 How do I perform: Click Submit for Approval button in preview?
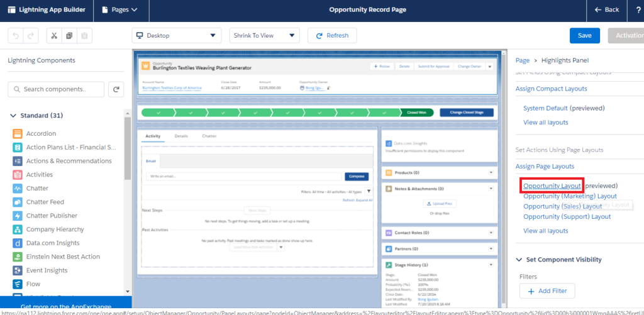(x=434, y=66)
